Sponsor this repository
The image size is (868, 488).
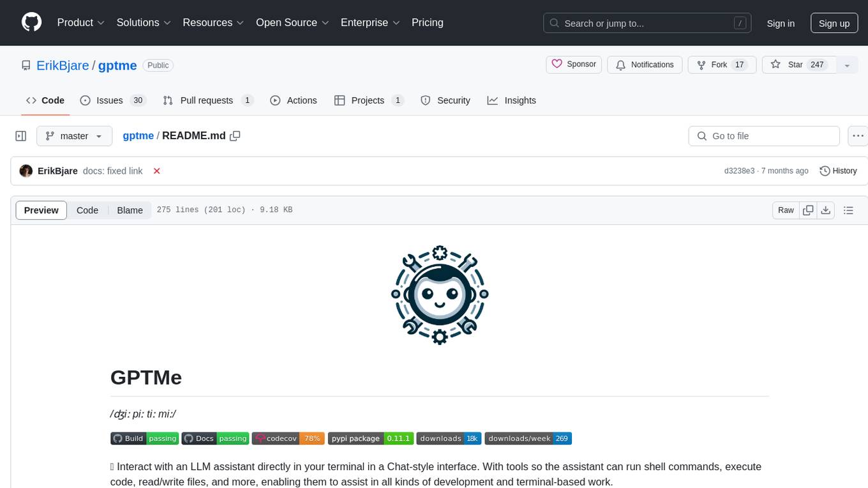(x=574, y=65)
